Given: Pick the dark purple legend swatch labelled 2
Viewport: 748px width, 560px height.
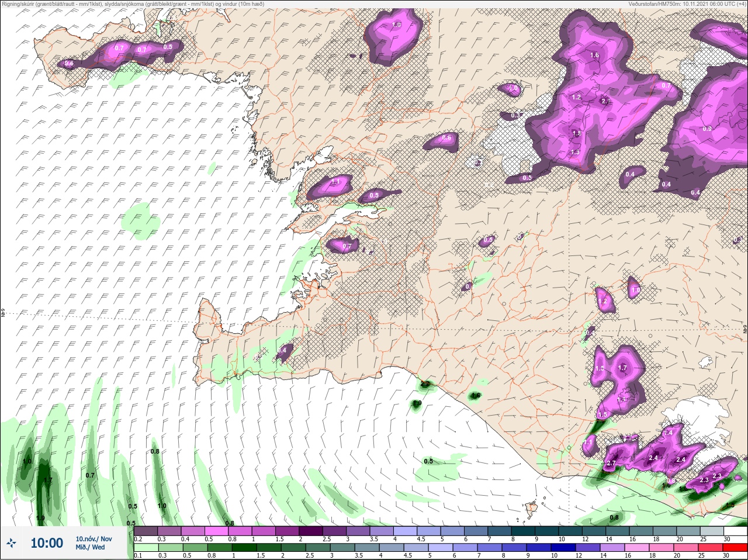Looking at the screenshot, I should (x=311, y=531).
